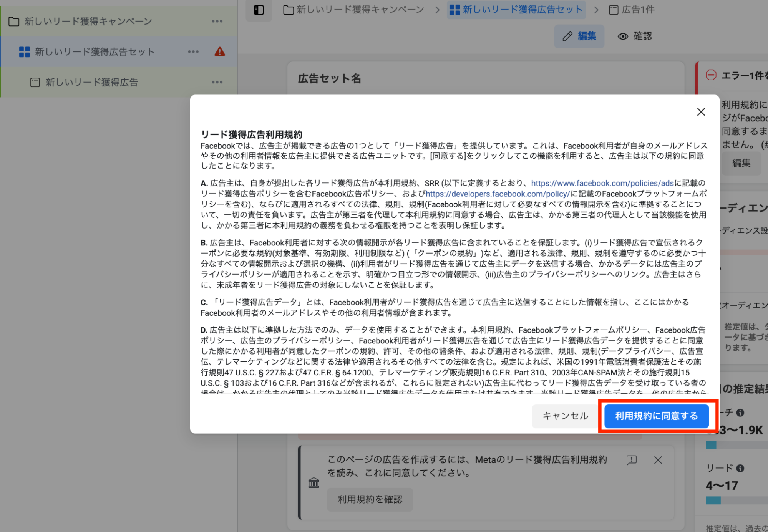The height and width of the screenshot is (532, 768).
Task: Click the 4〜17 lead estimate value
Action: (722, 486)
